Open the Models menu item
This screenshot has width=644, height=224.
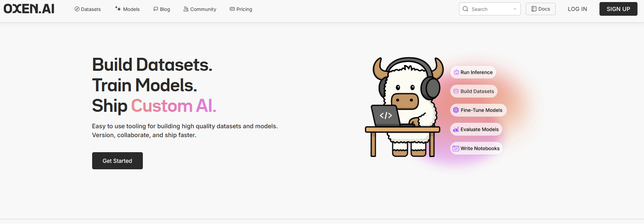pos(131,9)
